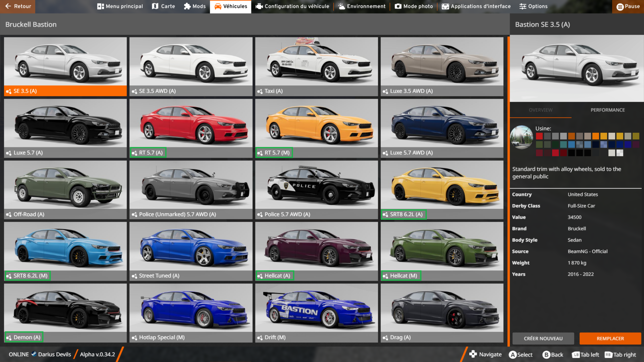Click the Environnement weather icon
Viewport: 644px width, 362px height.
click(341, 6)
